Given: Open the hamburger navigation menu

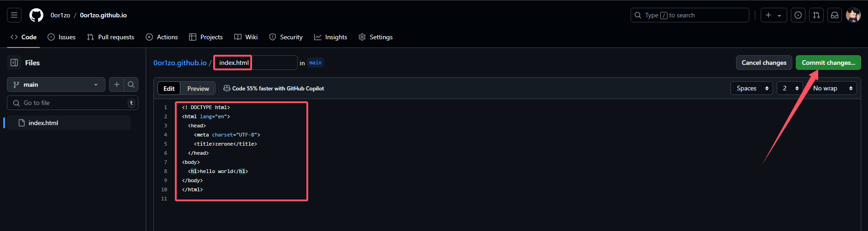Looking at the screenshot, I should (14, 15).
